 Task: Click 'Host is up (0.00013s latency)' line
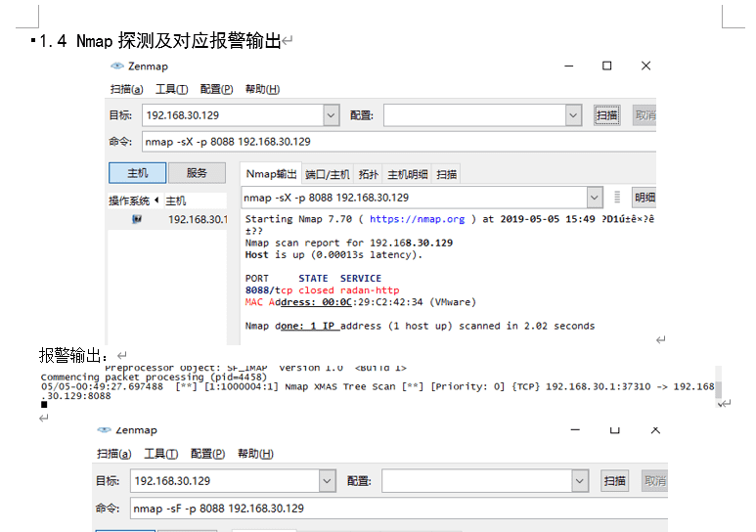[x=334, y=254]
